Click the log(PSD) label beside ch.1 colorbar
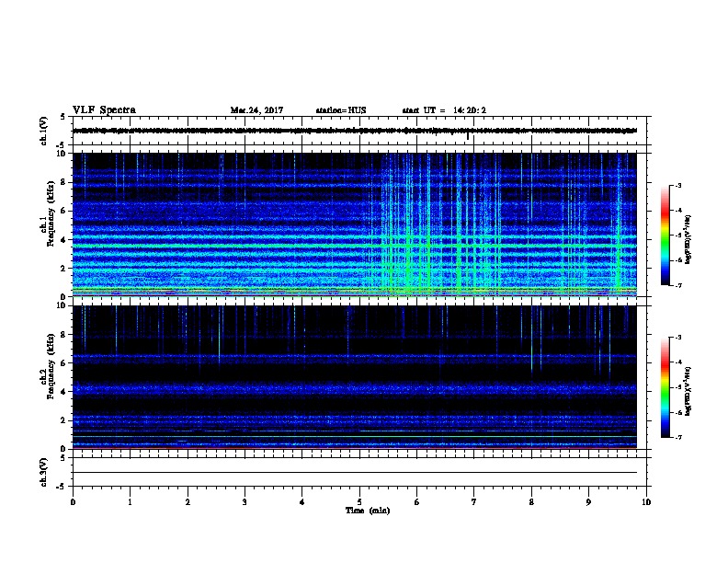The image size is (728, 563). (x=688, y=239)
